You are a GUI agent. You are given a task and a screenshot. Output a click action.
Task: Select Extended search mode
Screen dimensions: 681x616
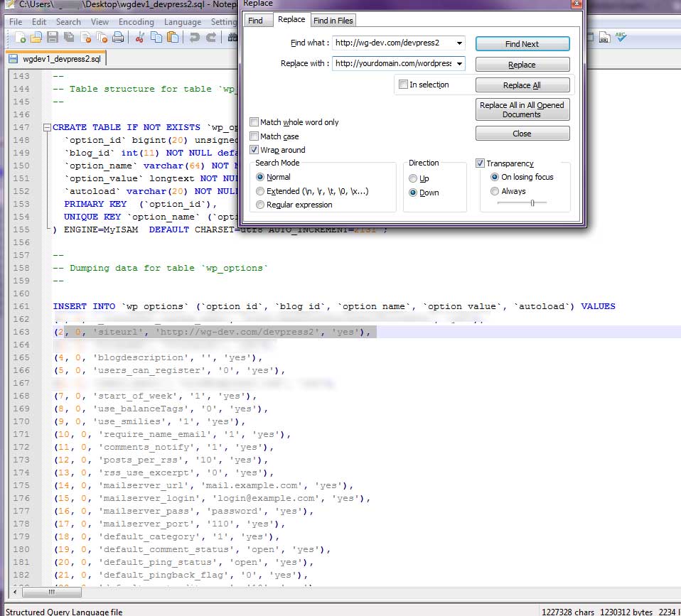(260, 191)
